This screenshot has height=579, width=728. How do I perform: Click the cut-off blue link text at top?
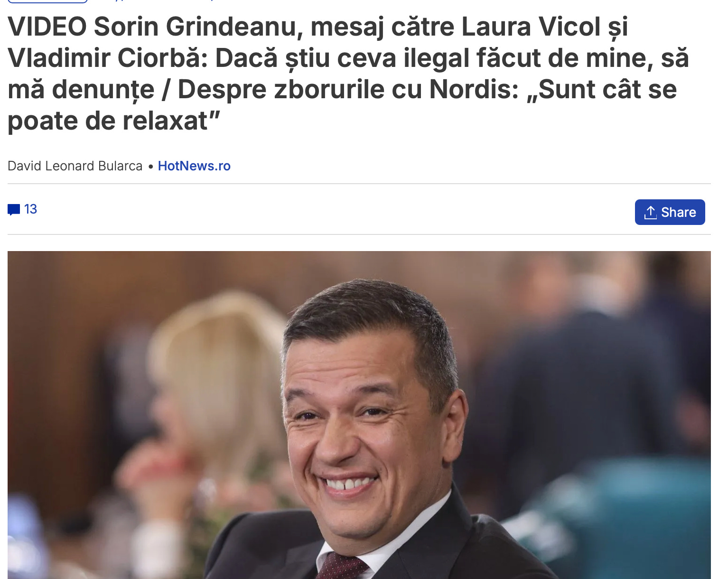157,1
